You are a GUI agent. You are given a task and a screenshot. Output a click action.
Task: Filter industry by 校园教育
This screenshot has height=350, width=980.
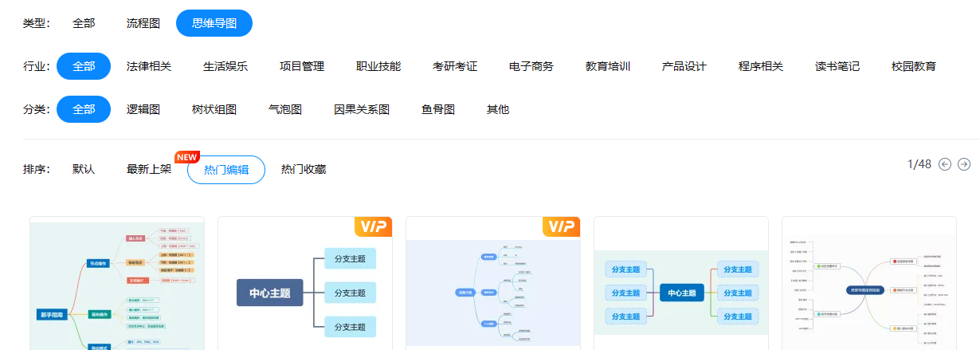coord(914,66)
